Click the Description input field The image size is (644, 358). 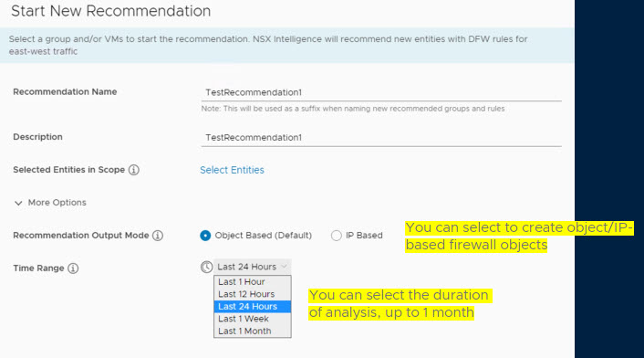click(x=381, y=138)
